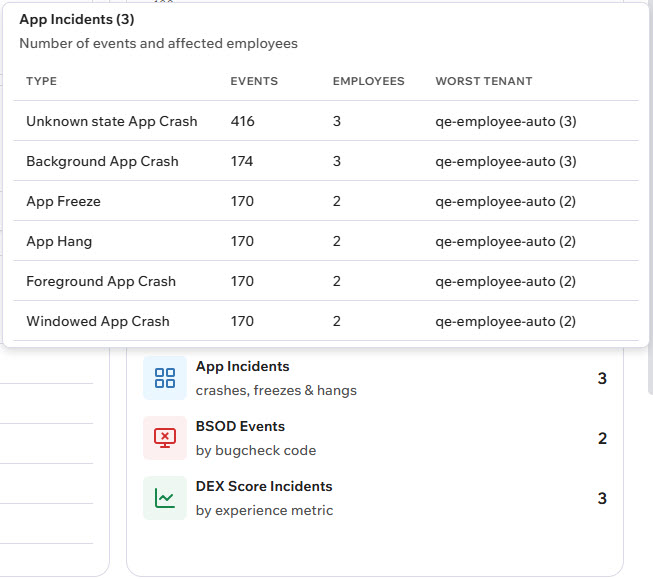Open the App Incidents row label

(x=242, y=367)
